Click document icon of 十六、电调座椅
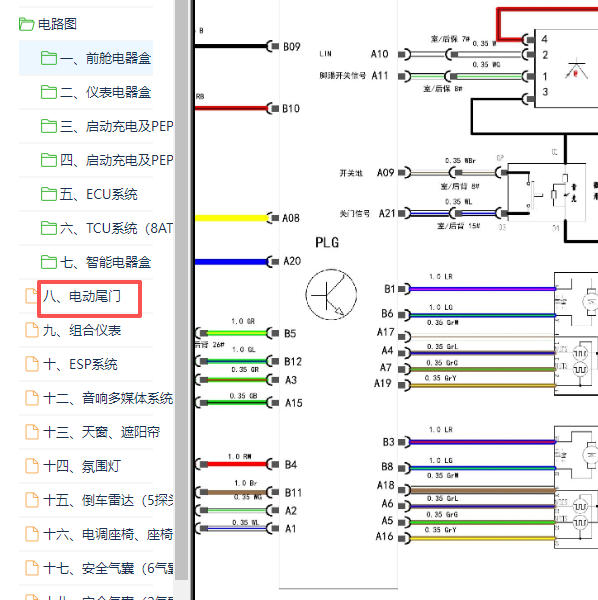Viewport: 598px width, 600px height. [32, 534]
